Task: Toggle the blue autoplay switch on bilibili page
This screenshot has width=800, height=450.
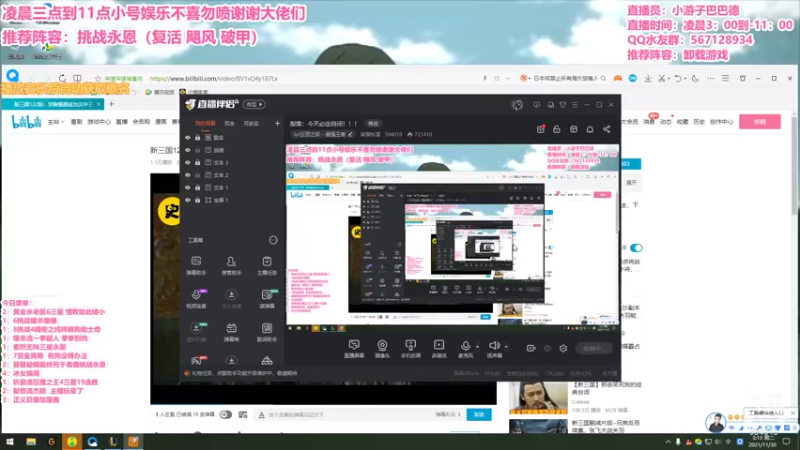Action: [636, 248]
